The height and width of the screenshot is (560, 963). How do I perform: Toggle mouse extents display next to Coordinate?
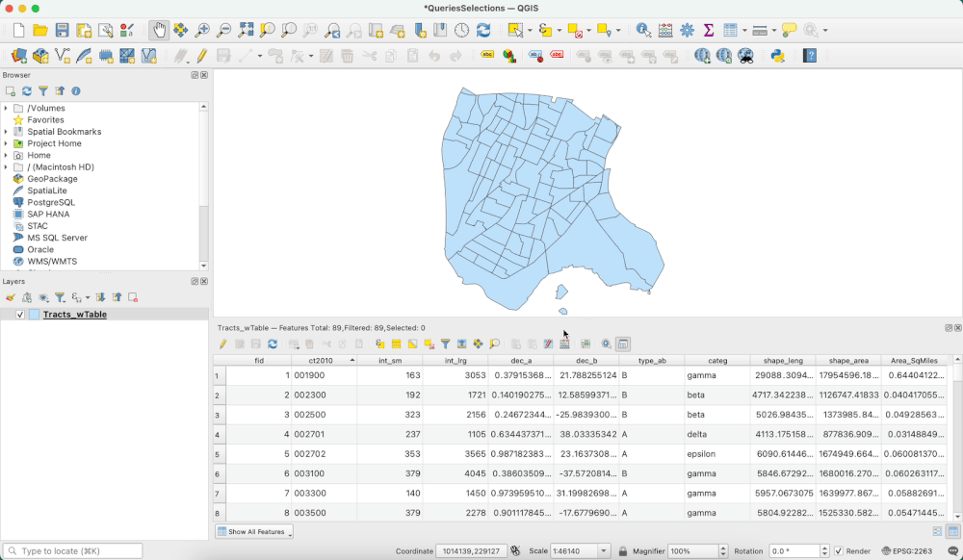pos(515,550)
